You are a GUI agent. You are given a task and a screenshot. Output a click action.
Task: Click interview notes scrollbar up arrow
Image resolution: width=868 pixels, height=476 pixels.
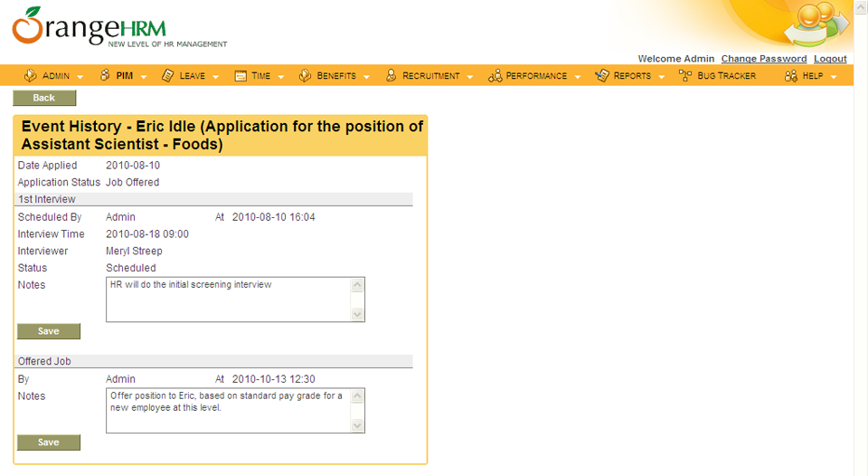click(x=358, y=285)
